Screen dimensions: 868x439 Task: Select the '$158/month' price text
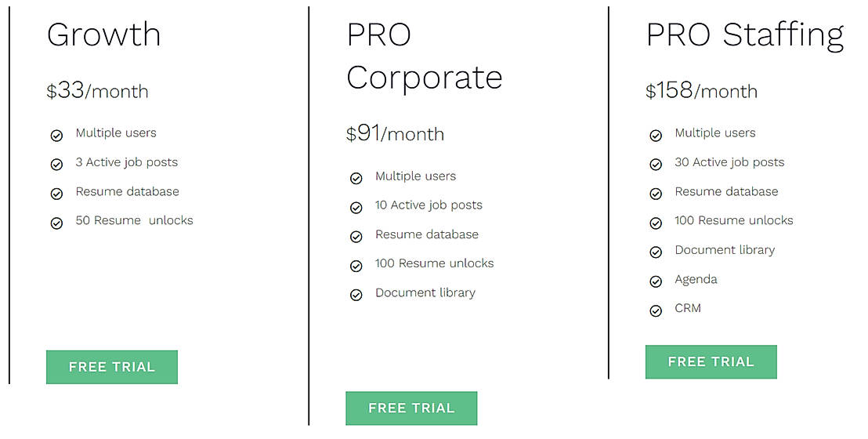(x=701, y=91)
